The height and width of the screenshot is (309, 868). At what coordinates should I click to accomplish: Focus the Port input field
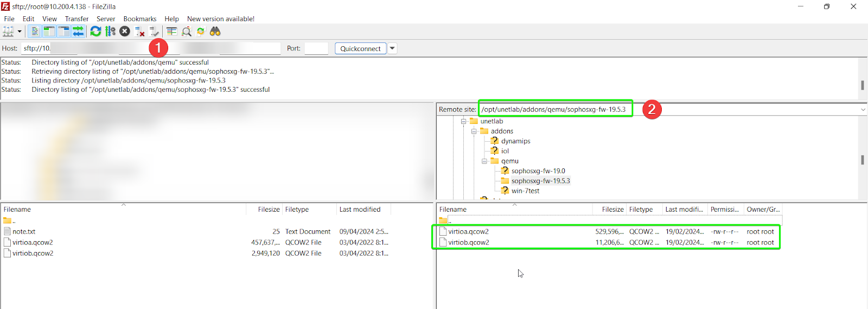click(316, 48)
